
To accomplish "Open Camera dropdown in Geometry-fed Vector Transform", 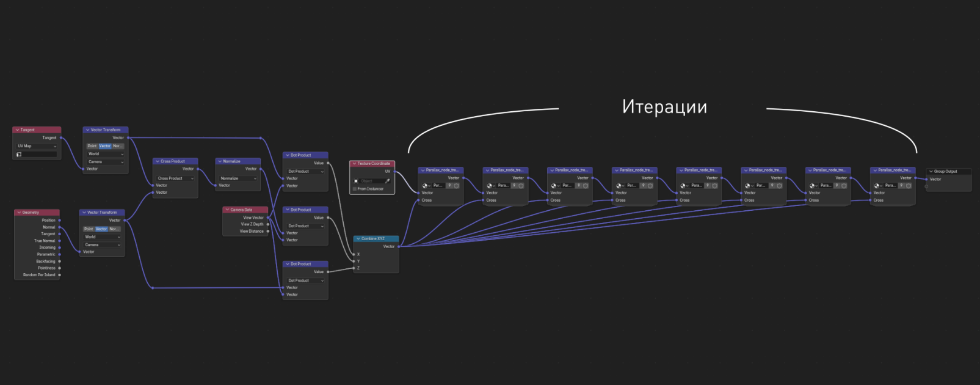I will (x=102, y=244).
